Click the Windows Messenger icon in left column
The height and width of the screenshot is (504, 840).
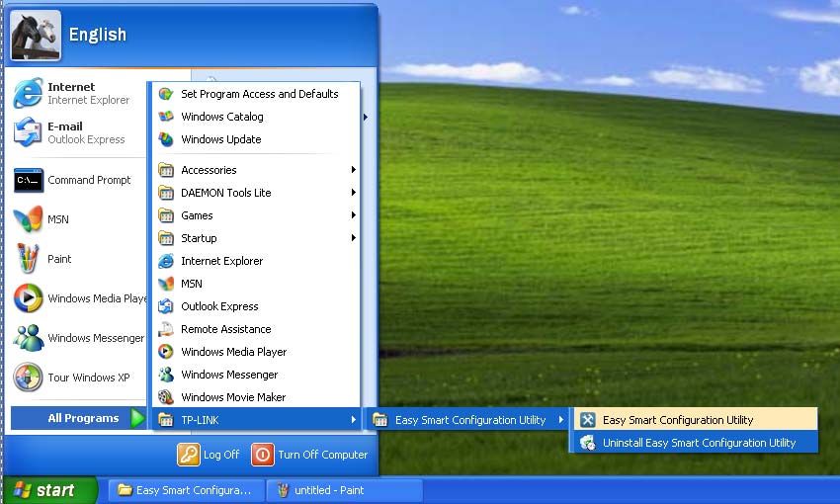point(28,338)
